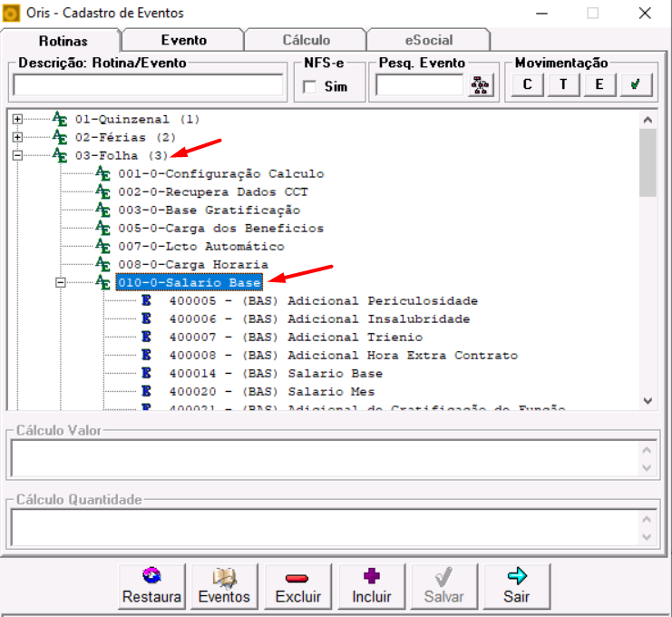Click the E icon for event 400005
Viewport: 672px width, 617px height.
pos(146,300)
